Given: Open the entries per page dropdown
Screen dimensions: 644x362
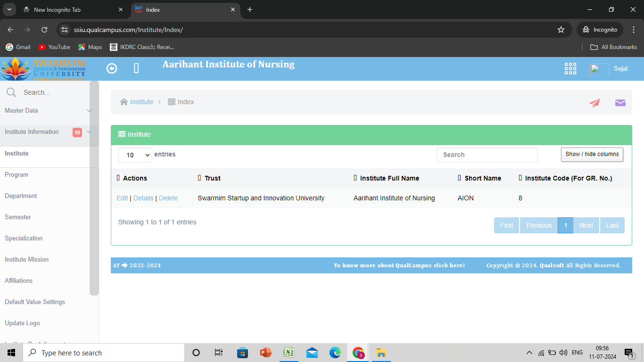Looking at the screenshot, I should click(135, 155).
